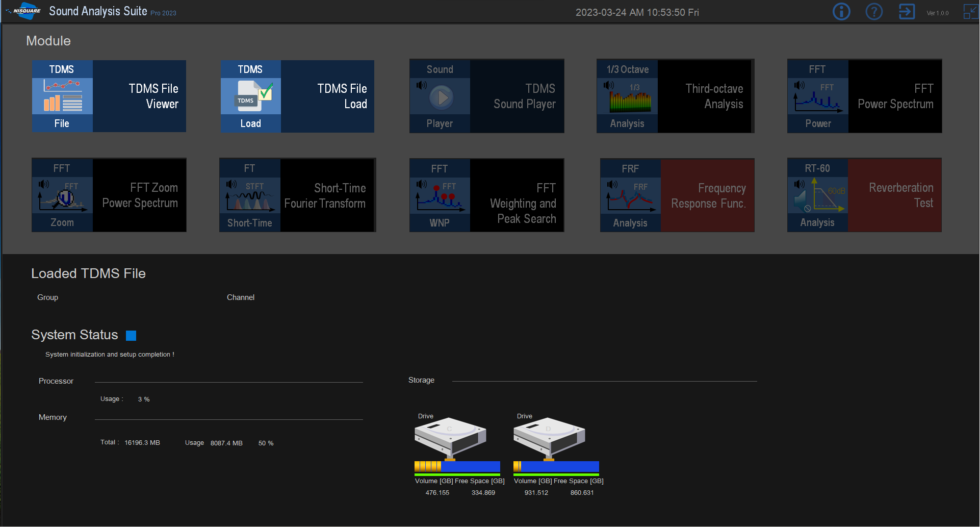Image resolution: width=980 pixels, height=527 pixels.
Task: Open the 1/3 Octave Analysis icon
Action: pyautogui.click(x=627, y=96)
